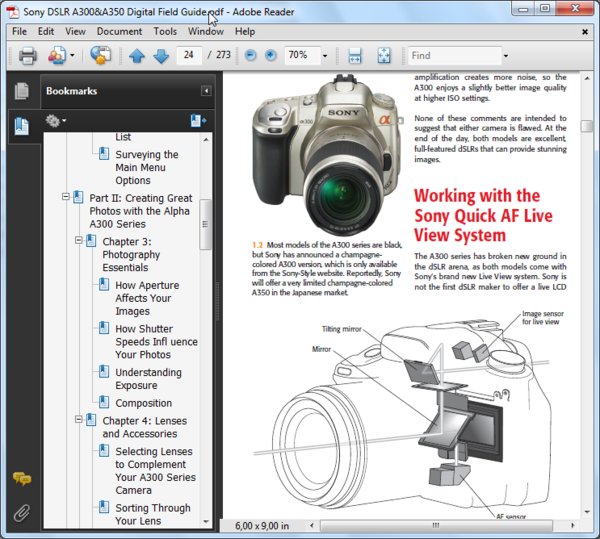The image size is (600, 539).
Task: Click the fit one full page icon
Action: coord(385,55)
